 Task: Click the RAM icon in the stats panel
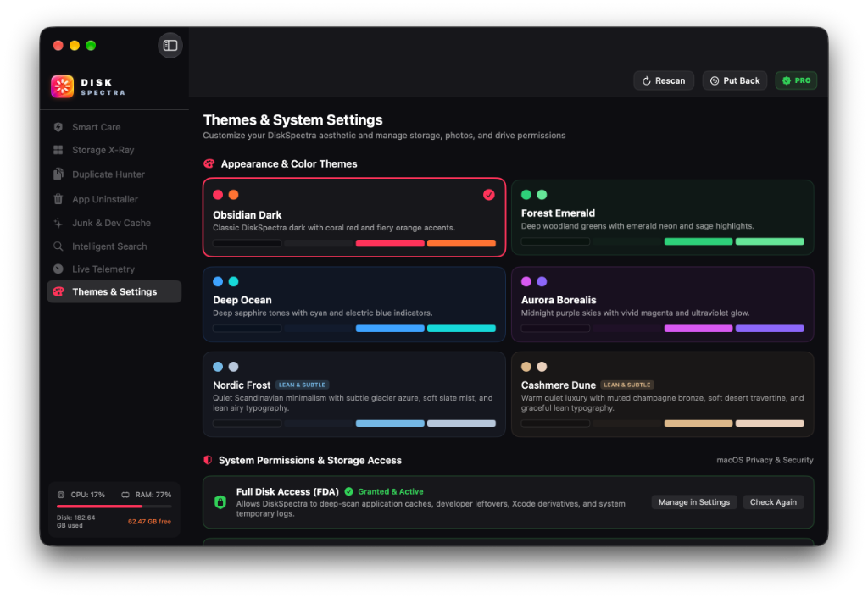pos(125,495)
